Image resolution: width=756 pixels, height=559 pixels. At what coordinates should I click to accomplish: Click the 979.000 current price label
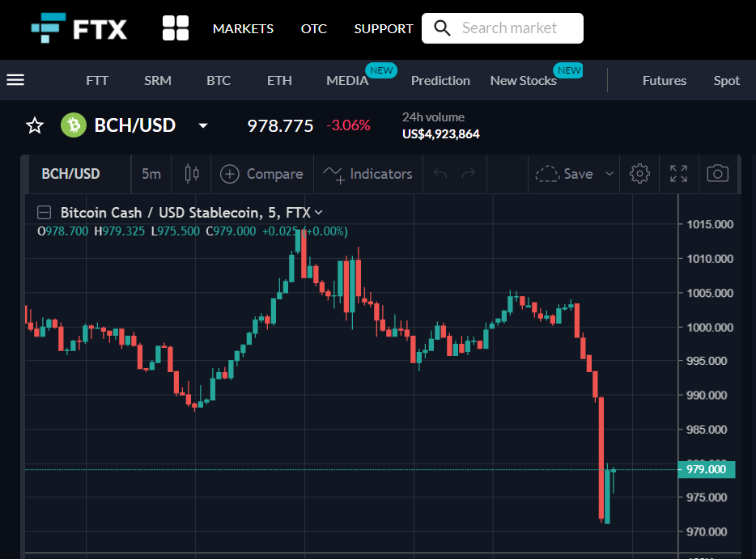tap(707, 469)
